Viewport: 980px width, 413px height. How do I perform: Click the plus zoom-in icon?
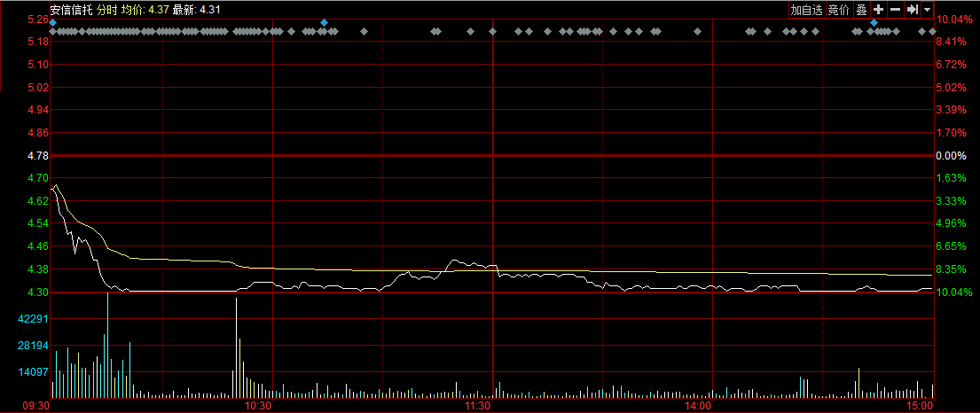878,10
